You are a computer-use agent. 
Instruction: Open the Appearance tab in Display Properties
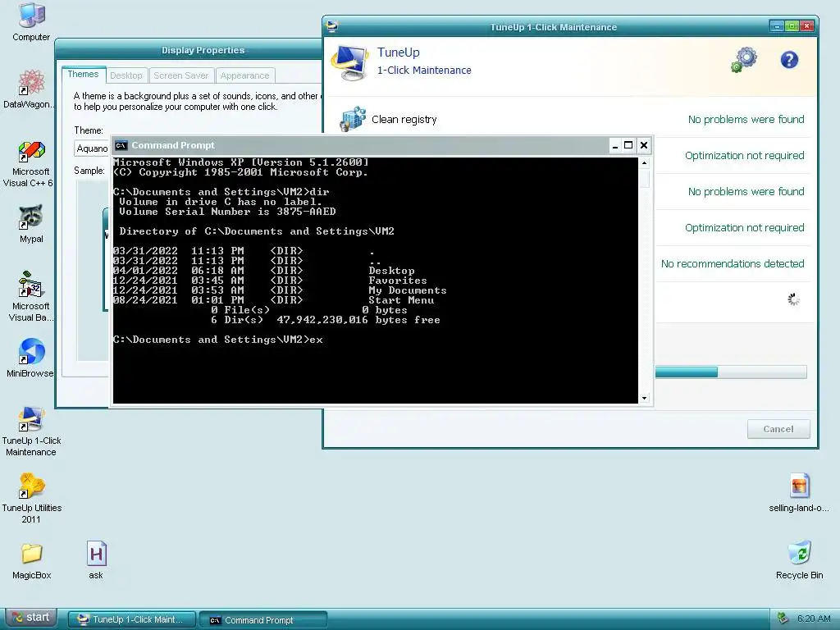244,75
